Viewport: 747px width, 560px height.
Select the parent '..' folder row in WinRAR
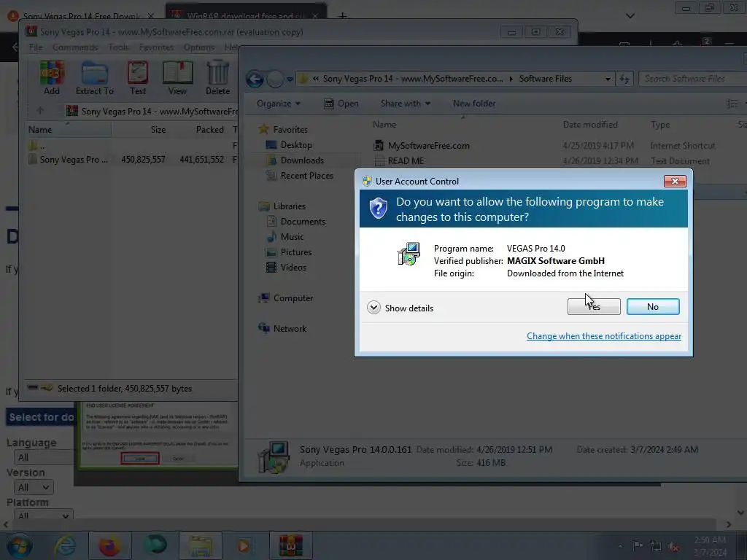point(36,146)
